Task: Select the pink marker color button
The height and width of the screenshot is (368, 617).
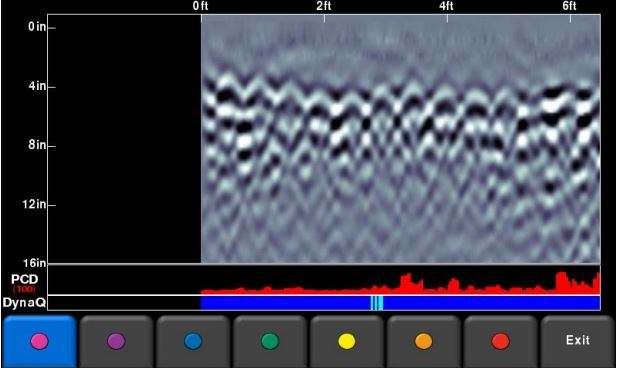Action: click(39, 341)
